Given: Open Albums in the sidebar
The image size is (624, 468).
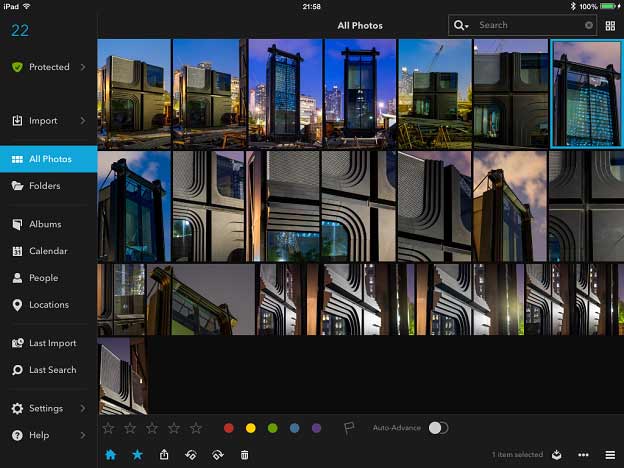Looking at the screenshot, I should click(49, 224).
